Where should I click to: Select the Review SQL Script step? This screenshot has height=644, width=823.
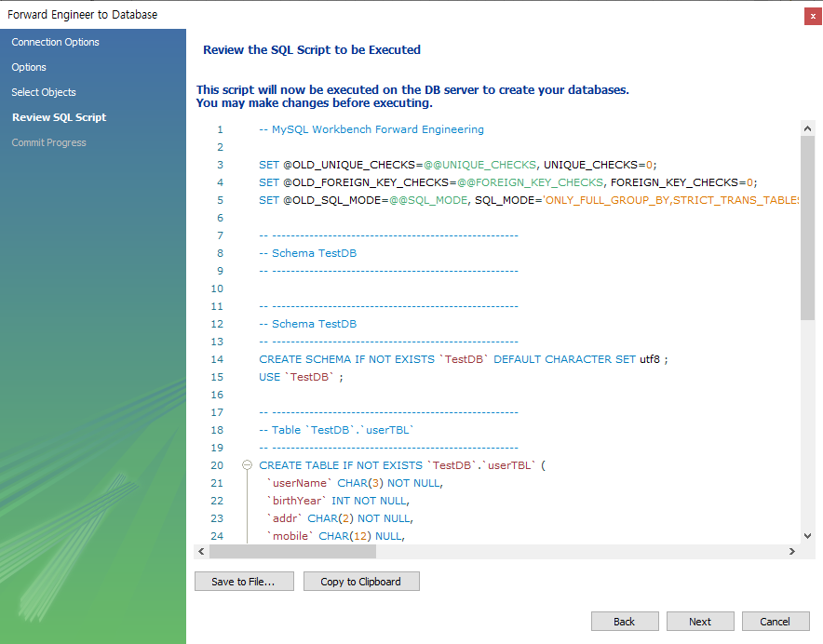coord(60,117)
